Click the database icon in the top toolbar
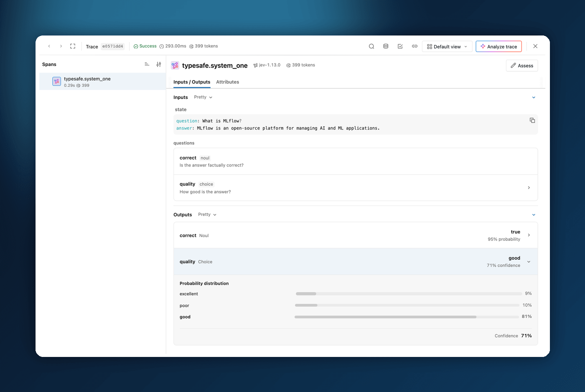 pyautogui.click(x=386, y=46)
